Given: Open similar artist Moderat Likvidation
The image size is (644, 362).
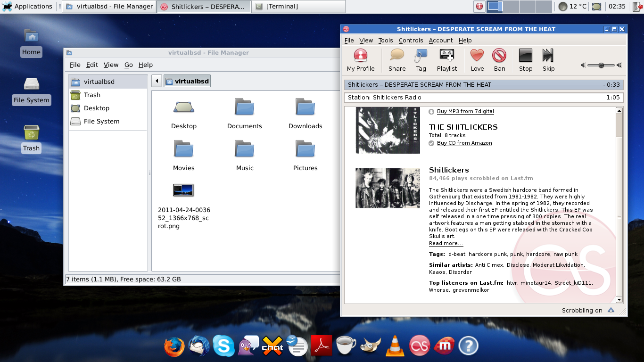Looking at the screenshot, I should [558, 265].
